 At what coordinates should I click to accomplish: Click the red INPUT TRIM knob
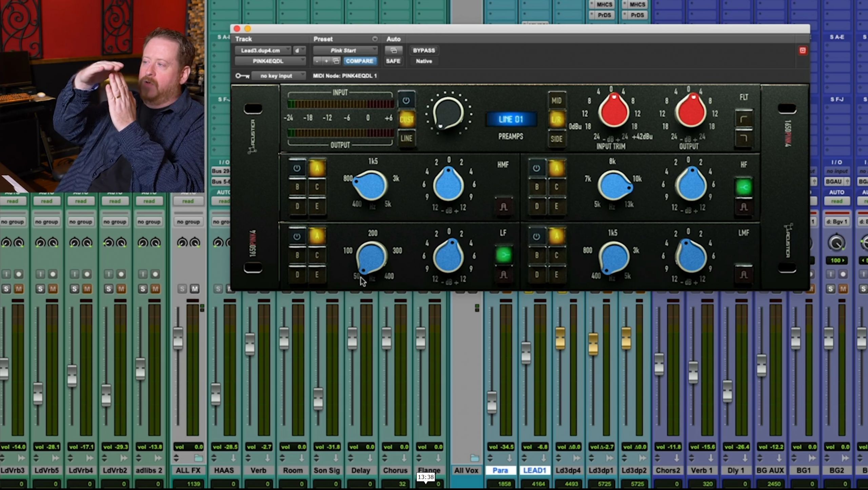[x=614, y=111]
